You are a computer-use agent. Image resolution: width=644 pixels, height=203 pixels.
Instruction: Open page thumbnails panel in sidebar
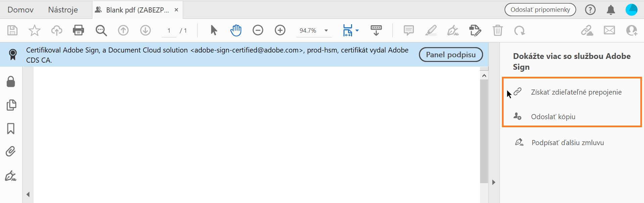pyautogui.click(x=11, y=105)
